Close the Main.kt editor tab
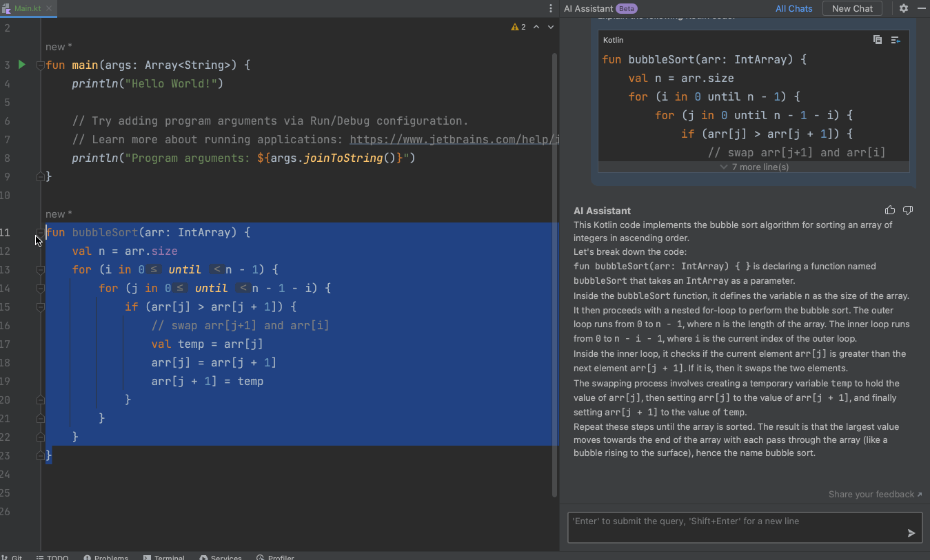 [x=49, y=8]
